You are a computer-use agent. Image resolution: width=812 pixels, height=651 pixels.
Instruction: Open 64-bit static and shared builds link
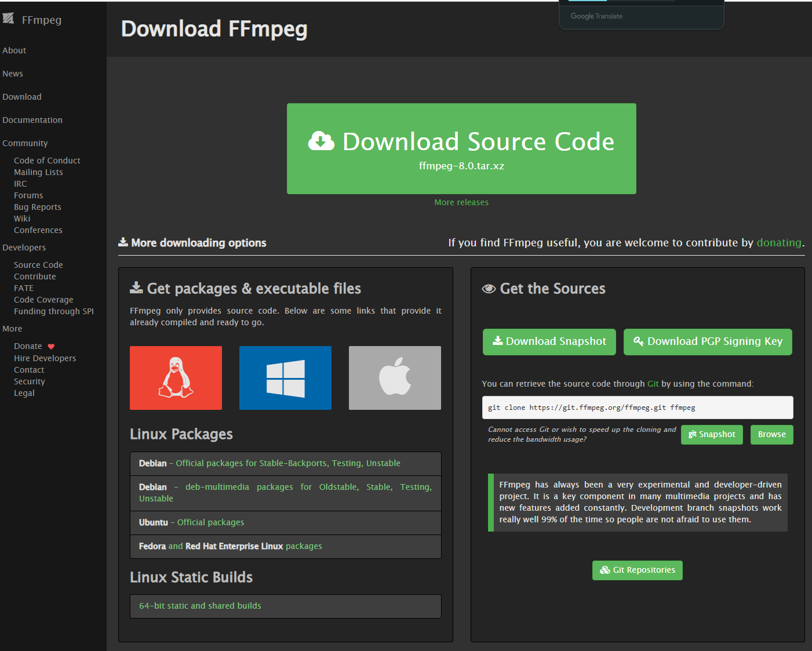point(200,606)
